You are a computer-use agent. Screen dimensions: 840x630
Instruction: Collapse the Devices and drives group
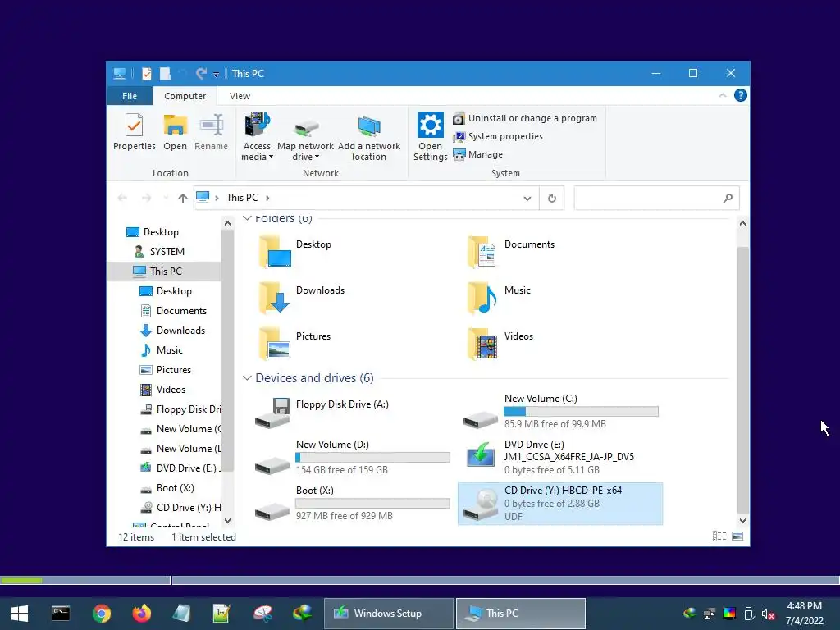coord(247,378)
